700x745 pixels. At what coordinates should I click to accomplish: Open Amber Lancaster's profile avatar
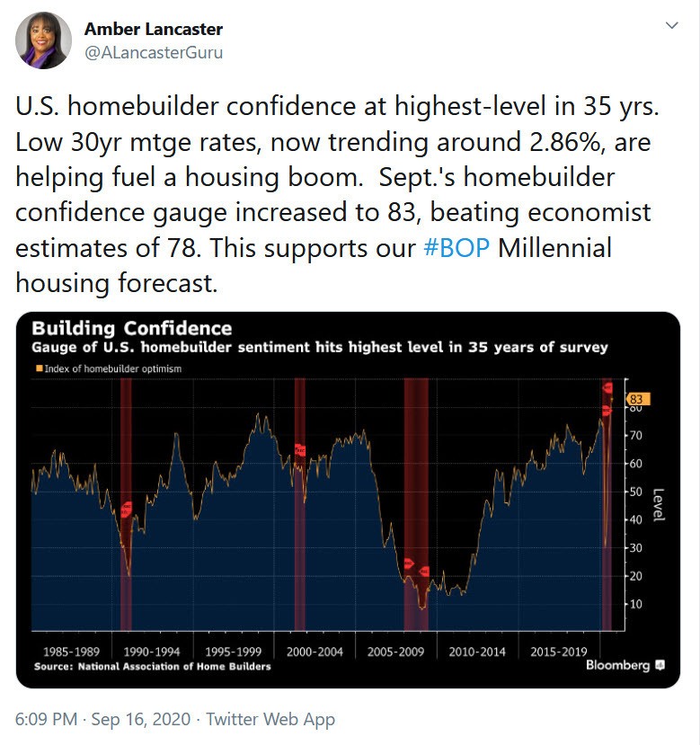click(x=43, y=40)
